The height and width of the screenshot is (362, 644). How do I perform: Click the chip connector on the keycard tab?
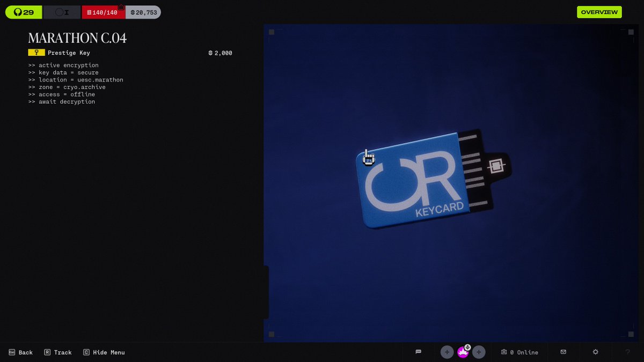point(496,166)
